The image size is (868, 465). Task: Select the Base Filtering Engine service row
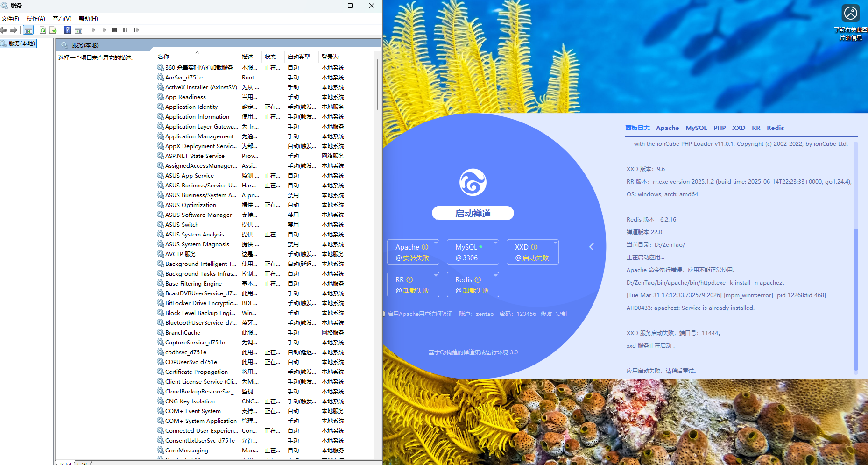[x=252, y=284]
